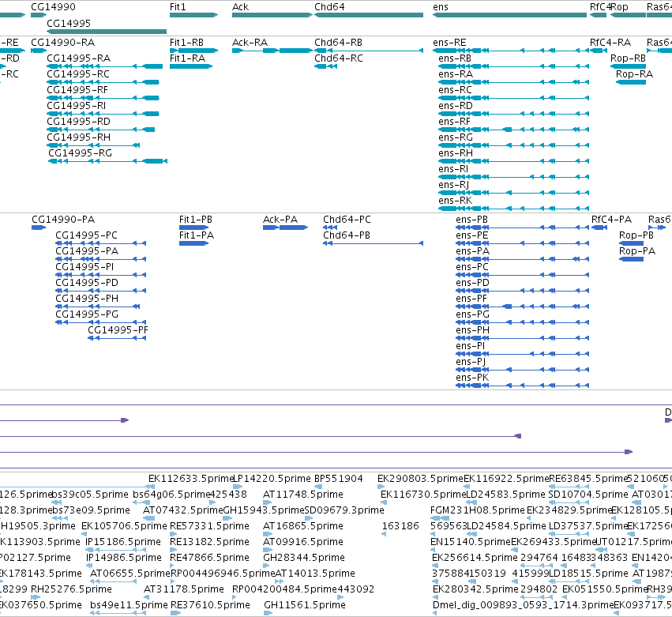
Task: Click the CG14995-RG transcript label
Action: click(x=80, y=153)
